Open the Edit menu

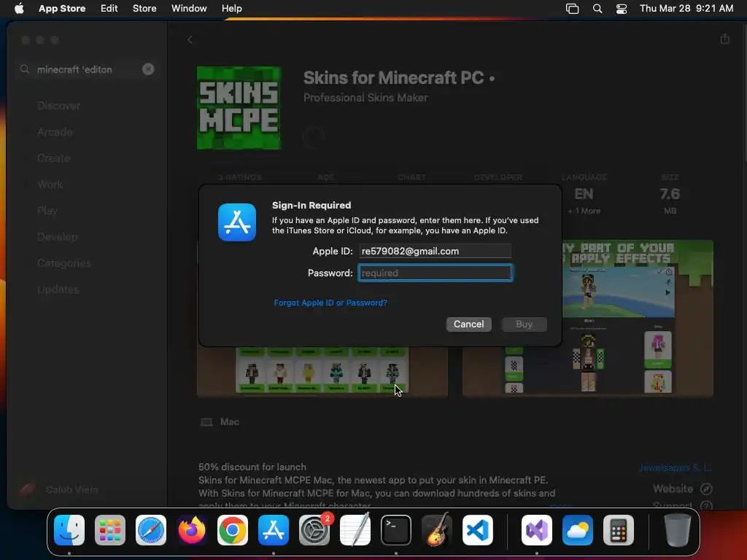pos(109,9)
